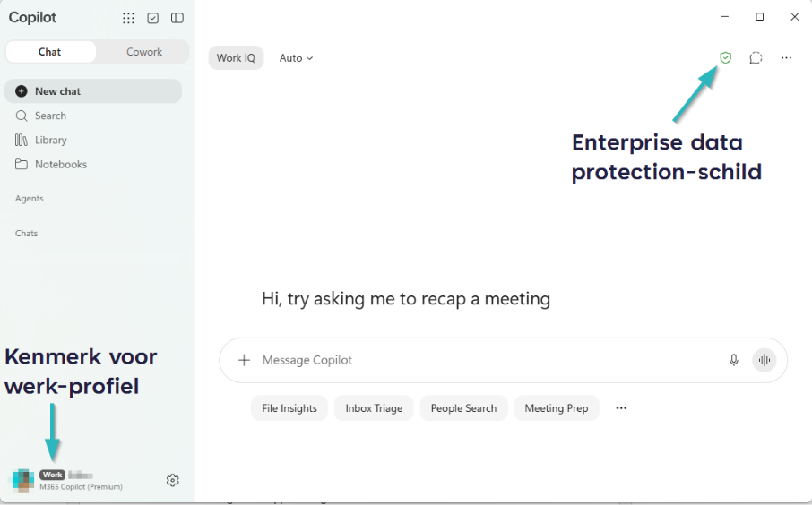812x505 pixels.
Task: Open settings gear at sidebar bottom
Action: (x=172, y=480)
